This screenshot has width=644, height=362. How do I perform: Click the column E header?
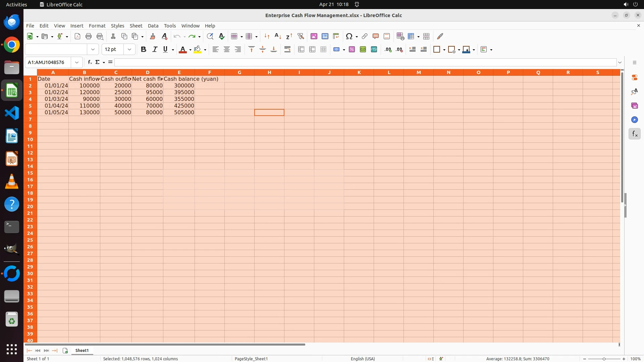coord(179,72)
